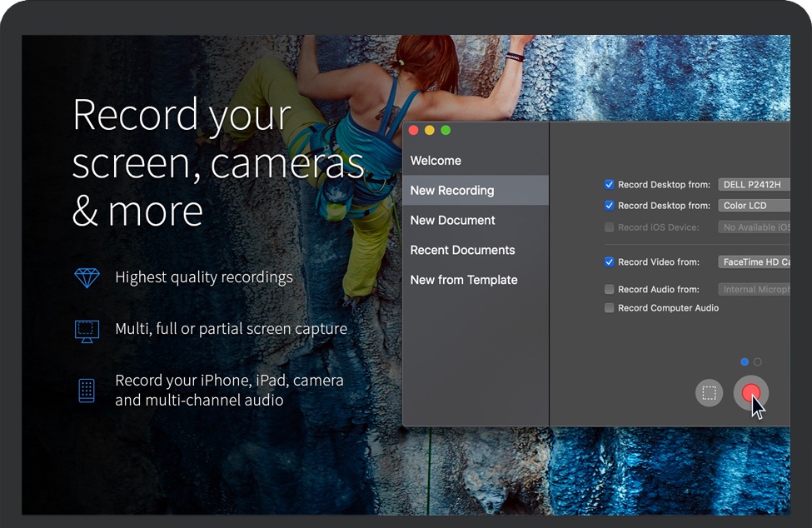Open the Color LCD display dropdown

click(x=753, y=206)
